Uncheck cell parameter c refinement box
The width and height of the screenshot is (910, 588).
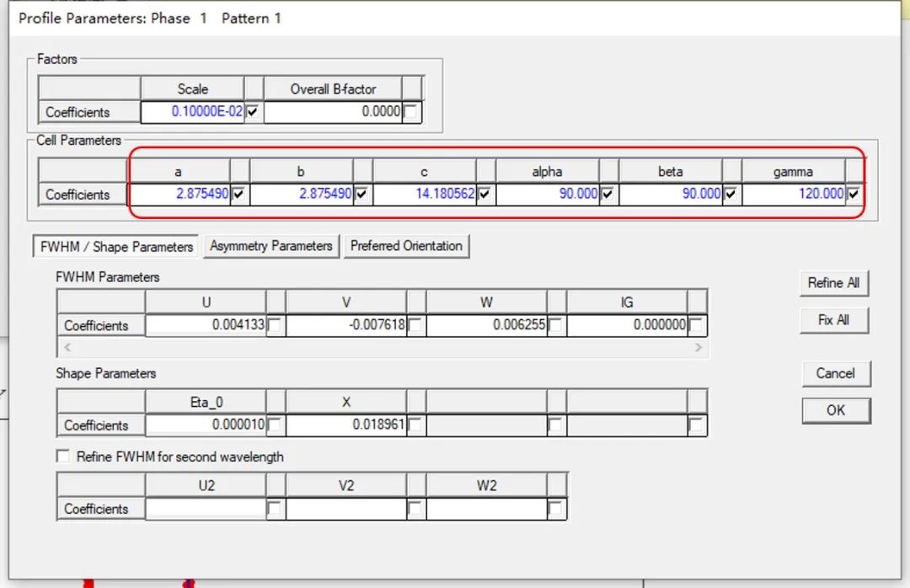[x=484, y=194]
